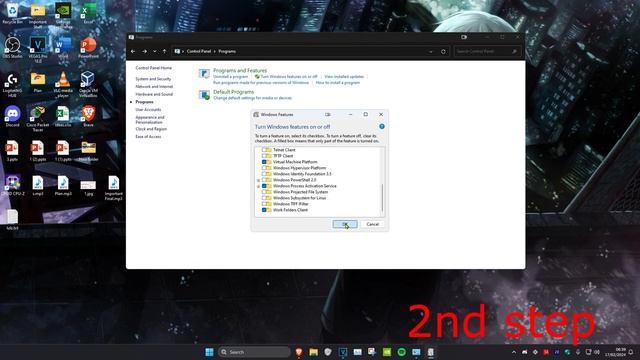The image size is (640, 360).
Task: Go back in the Control Panel window
Action: point(133,51)
